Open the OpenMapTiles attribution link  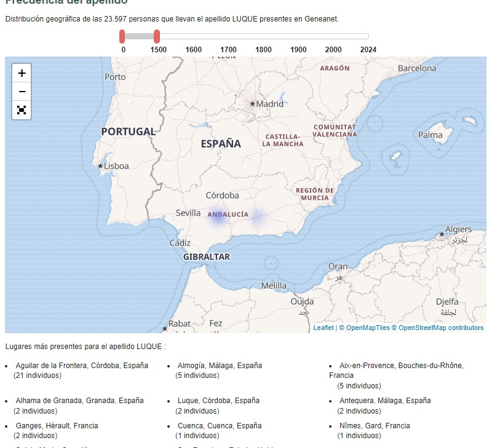tap(367, 328)
